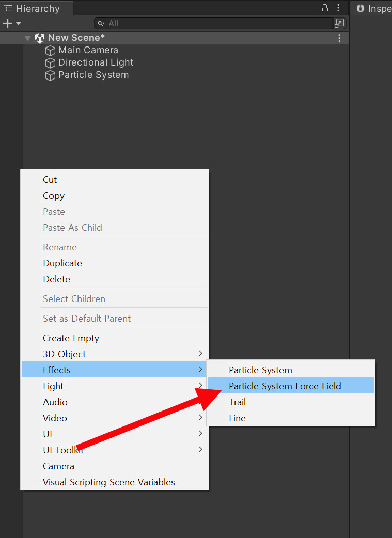
Task: Click the submenu arrow on the Video row
Action: [200, 417]
